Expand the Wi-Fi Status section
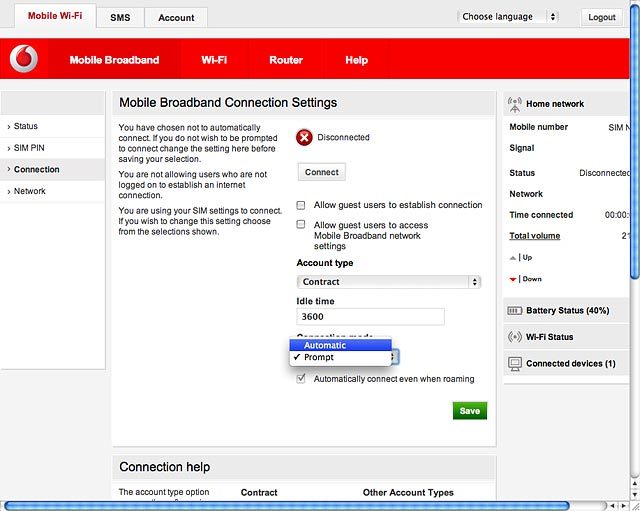 567,337
